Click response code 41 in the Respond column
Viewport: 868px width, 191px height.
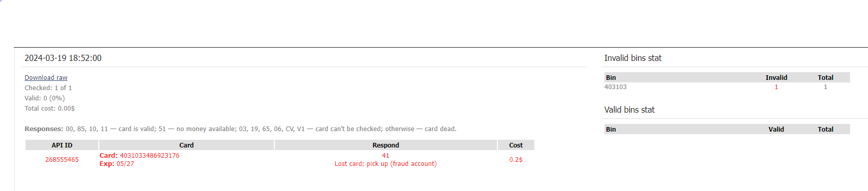click(385, 156)
